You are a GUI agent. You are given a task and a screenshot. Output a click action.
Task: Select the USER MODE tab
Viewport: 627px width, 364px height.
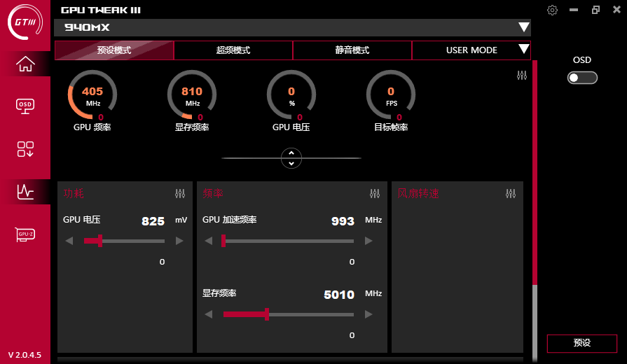click(471, 50)
